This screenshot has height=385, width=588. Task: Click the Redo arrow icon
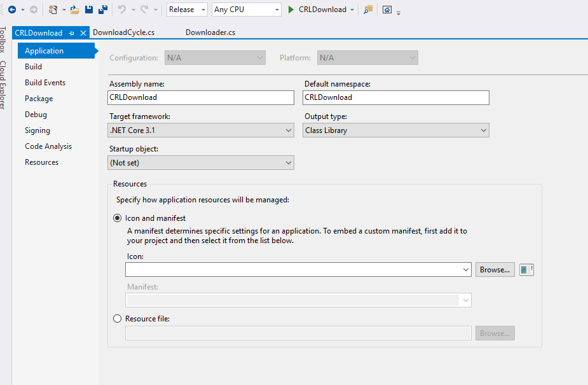click(x=144, y=10)
